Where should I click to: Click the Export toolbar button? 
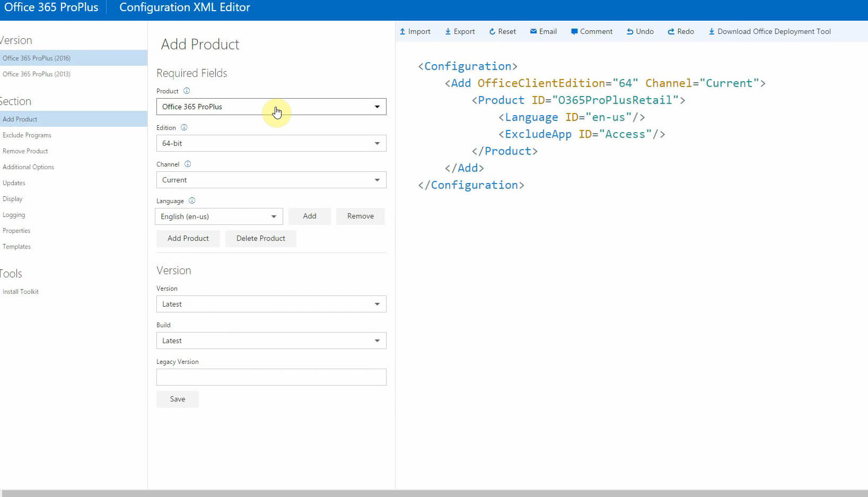[460, 31]
